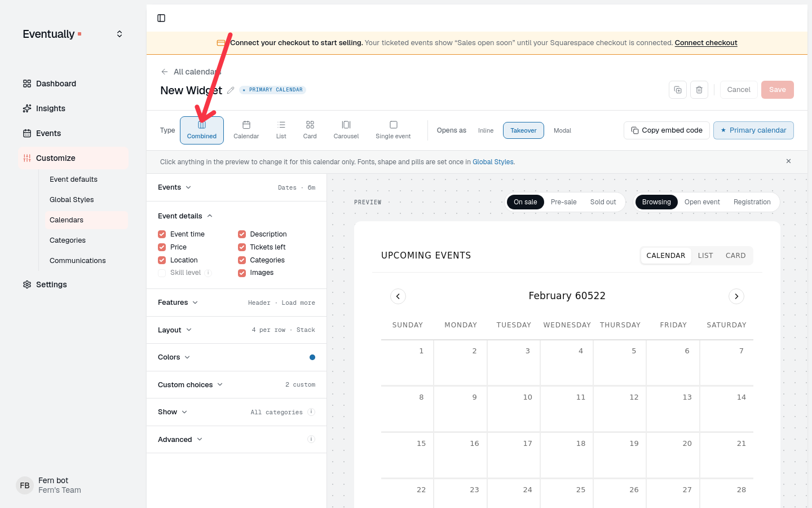Uncheck the Location checkbox
This screenshot has width=812, height=508.
point(162,260)
